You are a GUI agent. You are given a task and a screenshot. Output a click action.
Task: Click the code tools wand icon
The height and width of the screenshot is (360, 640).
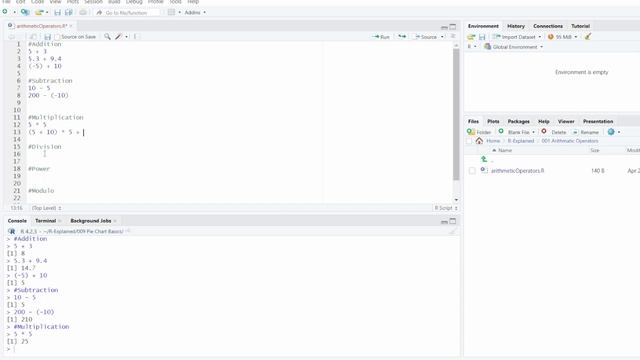pos(118,37)
